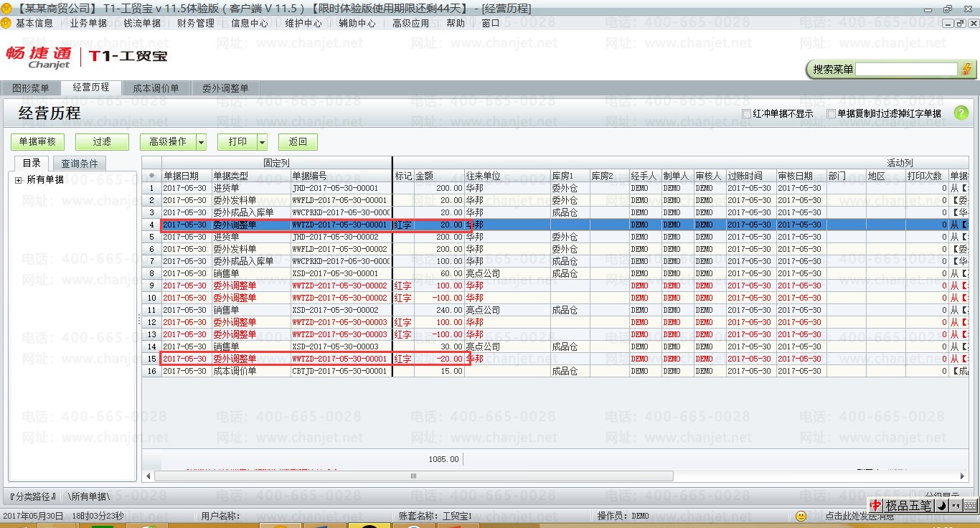Check the 红冲单据不显示 checkbox
This screenshot has width=980, height=528.
pyautogui.click(x=747, y=113)
